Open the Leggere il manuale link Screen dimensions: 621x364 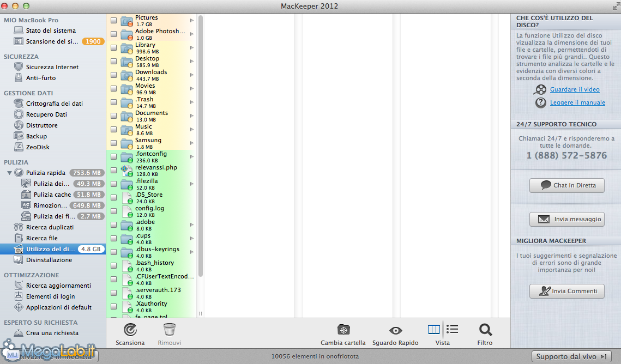coord(577,102)
